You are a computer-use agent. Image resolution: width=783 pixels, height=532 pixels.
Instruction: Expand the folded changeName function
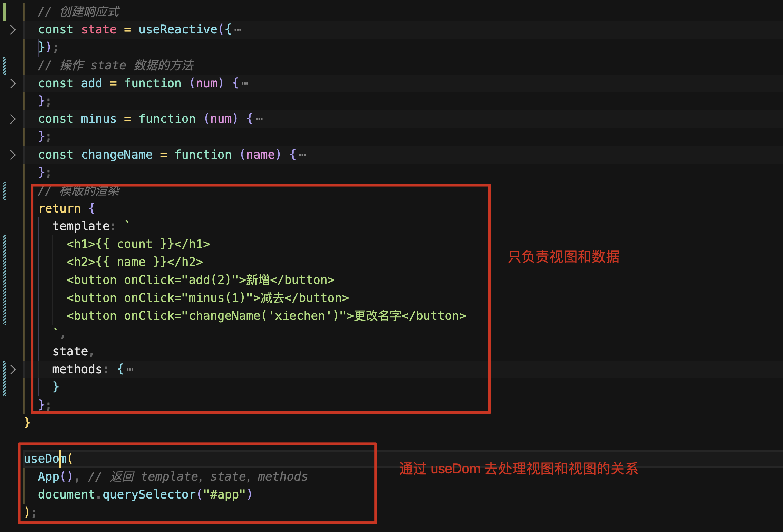pos(13,155)
